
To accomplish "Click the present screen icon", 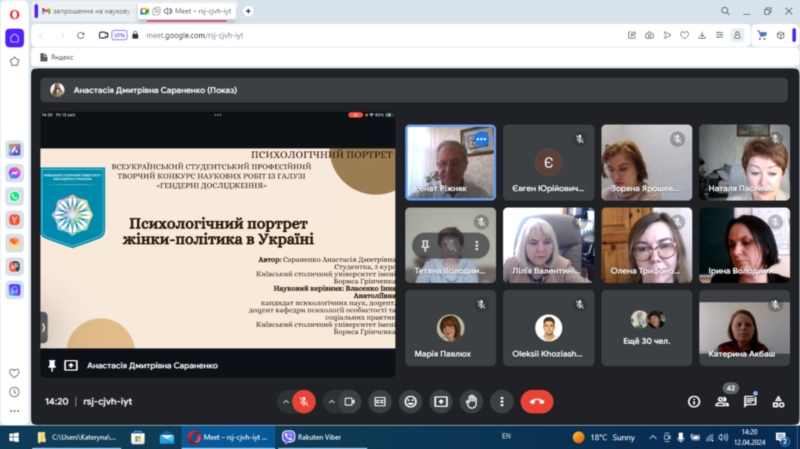I will tap(440, 401).
